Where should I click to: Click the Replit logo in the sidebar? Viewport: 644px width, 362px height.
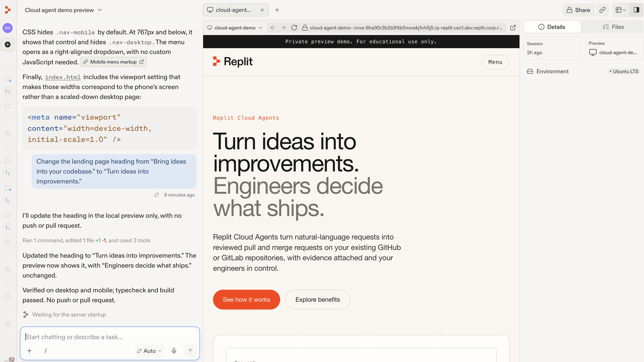click(x=8, y=10)
